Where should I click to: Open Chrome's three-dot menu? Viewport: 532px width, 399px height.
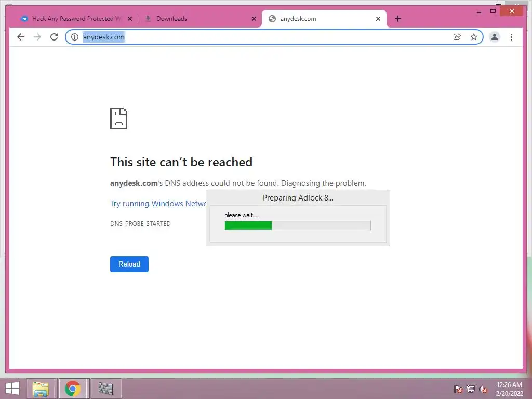pos(511,37)
